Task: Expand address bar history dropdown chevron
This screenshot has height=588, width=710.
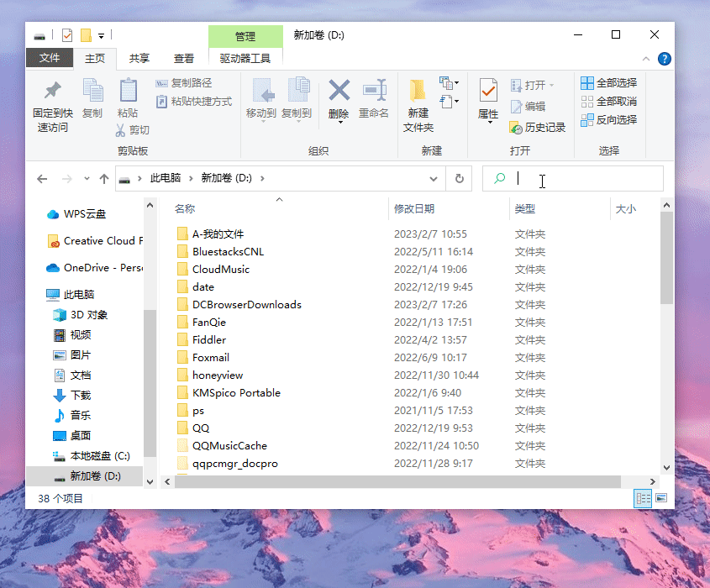Action: (x=434, y=178)
